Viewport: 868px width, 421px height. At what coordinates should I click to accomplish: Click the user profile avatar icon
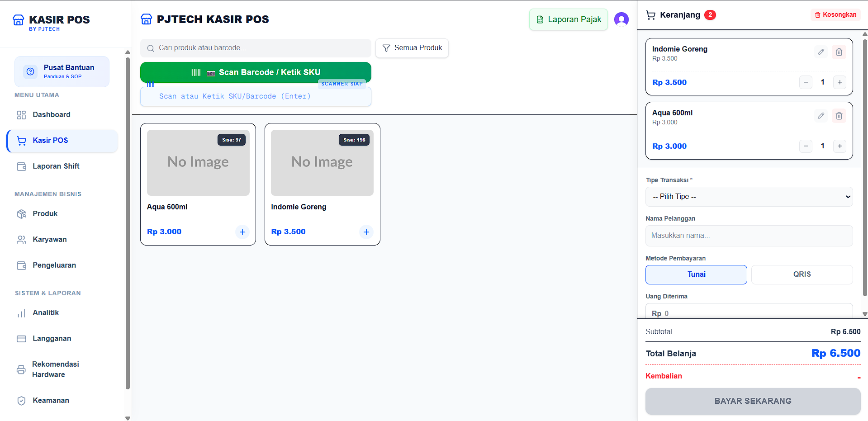pyautogui.click(x=621, y=19)
